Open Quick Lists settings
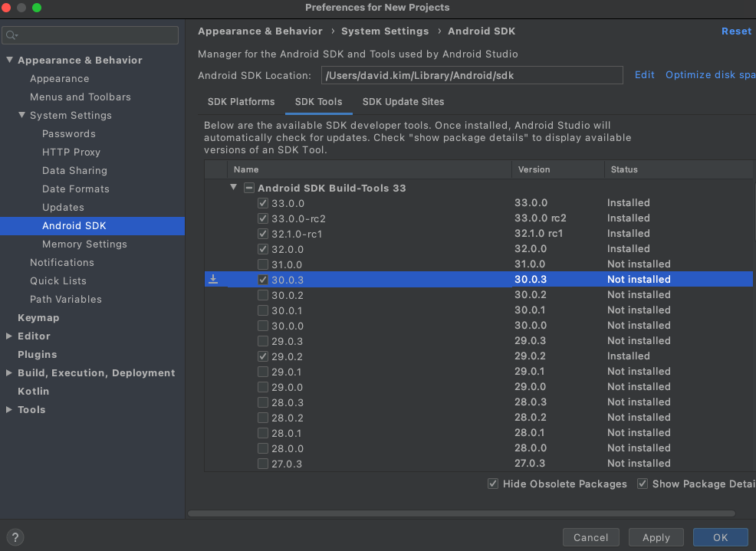This screenshot has width=756, height=551. 58,280
